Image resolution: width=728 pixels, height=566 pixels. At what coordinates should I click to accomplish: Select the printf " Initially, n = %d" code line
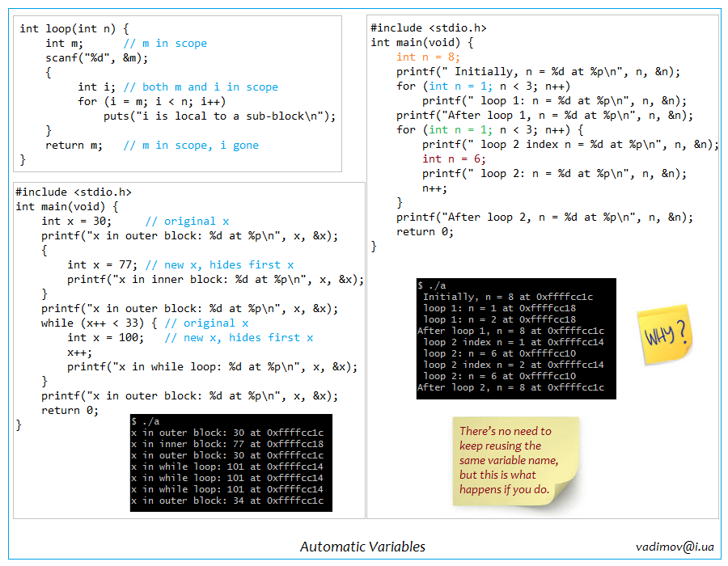click(538, 72)
